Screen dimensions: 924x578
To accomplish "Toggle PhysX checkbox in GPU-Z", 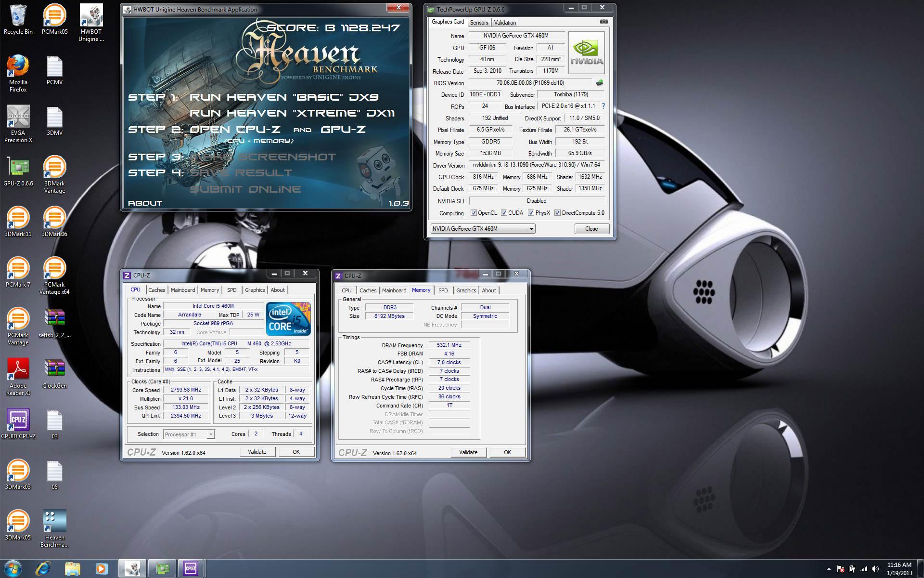I will tap(531, 213).
